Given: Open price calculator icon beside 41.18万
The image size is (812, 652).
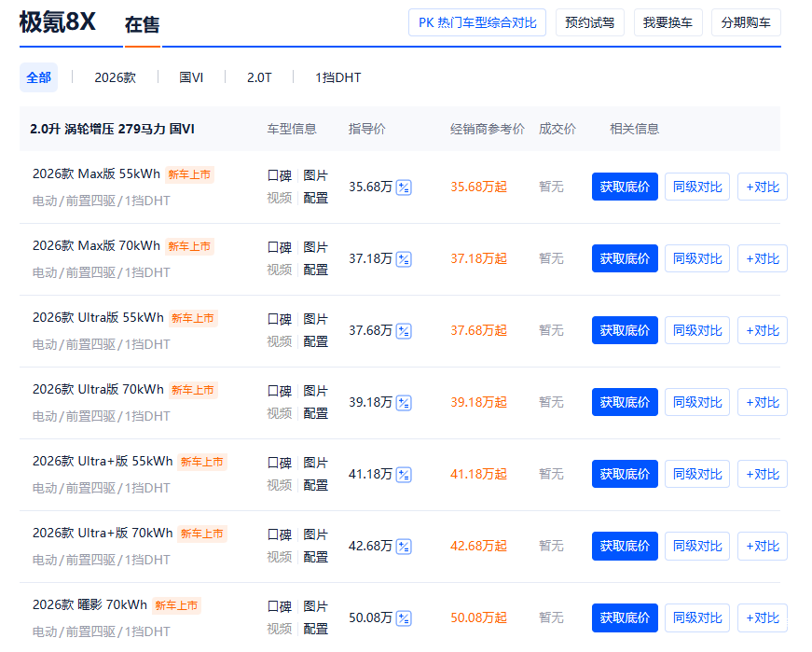Looking at the screenshot, I should click(404, 474).
